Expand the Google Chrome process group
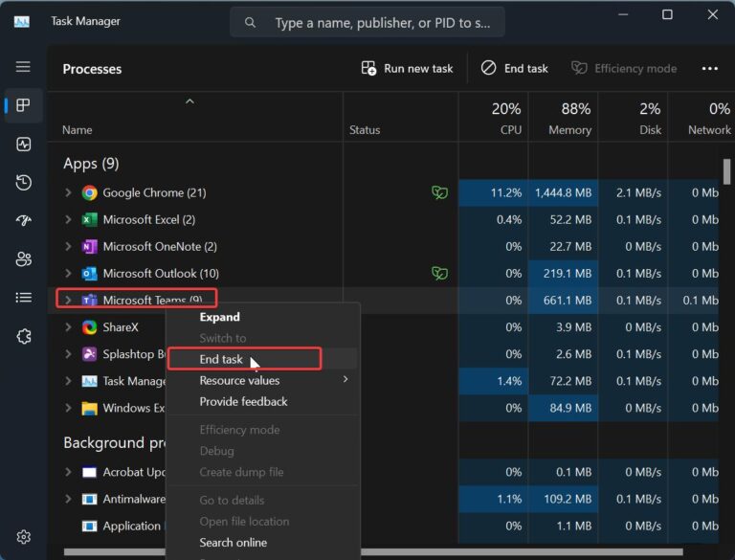This screenshot has width=735, height=560. [69, 192]
